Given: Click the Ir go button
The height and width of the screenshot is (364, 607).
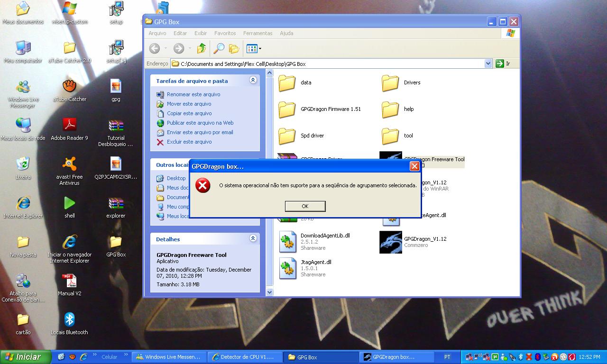Looking at the screenshot, I should point(504,64).
